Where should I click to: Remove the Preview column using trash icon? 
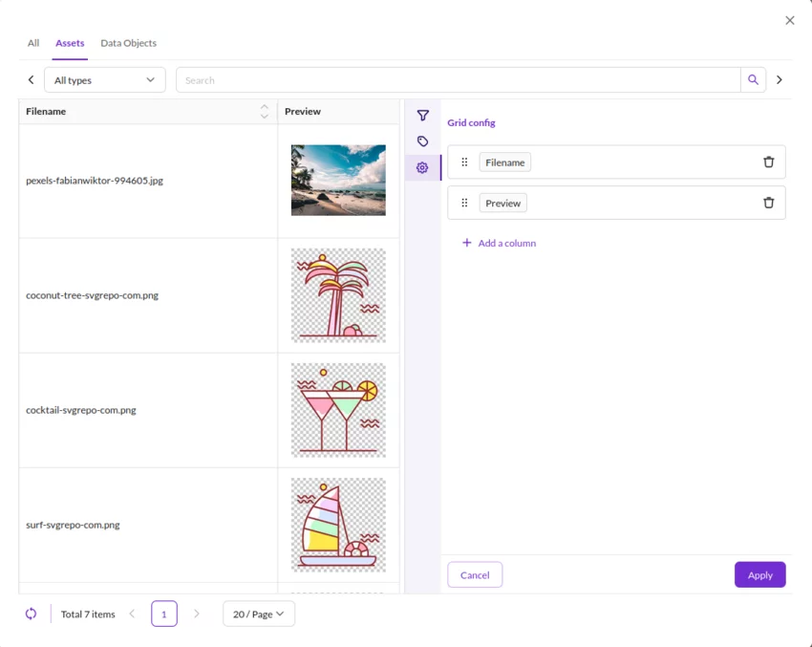(768, 203)
